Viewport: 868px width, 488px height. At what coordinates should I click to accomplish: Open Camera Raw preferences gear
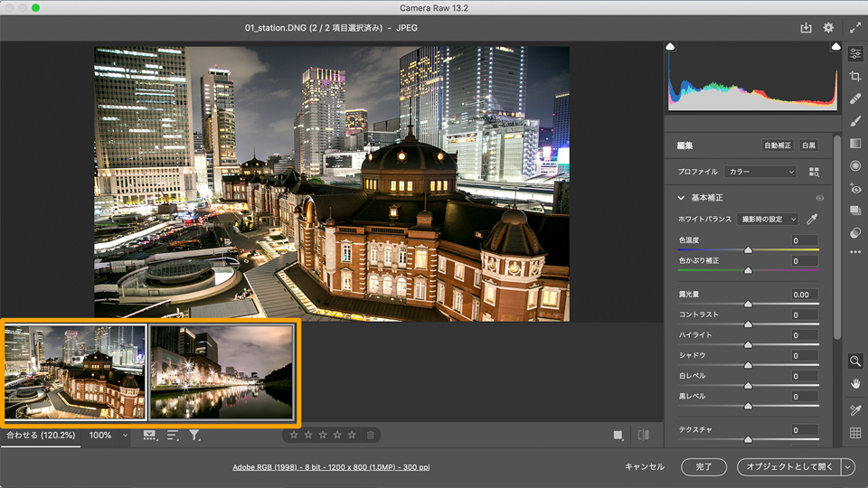click(828, 28)
